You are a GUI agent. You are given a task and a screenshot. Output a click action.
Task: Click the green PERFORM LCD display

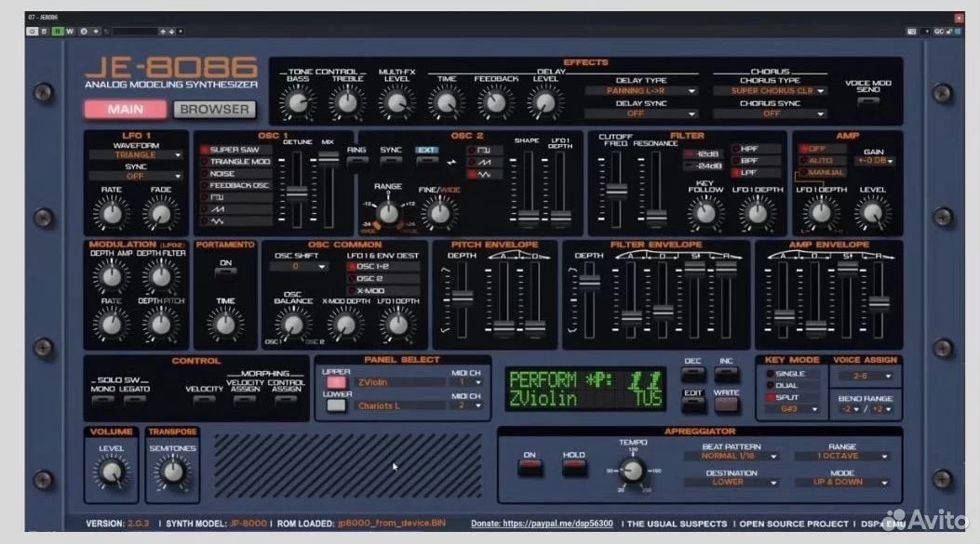coord(585,389)
